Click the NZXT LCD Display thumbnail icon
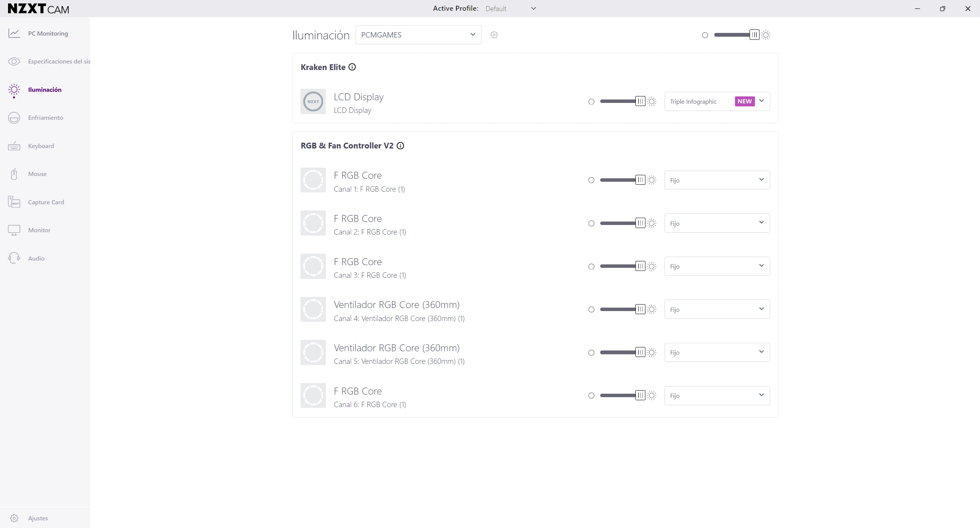980x528 pixels. tap(313, 102)
